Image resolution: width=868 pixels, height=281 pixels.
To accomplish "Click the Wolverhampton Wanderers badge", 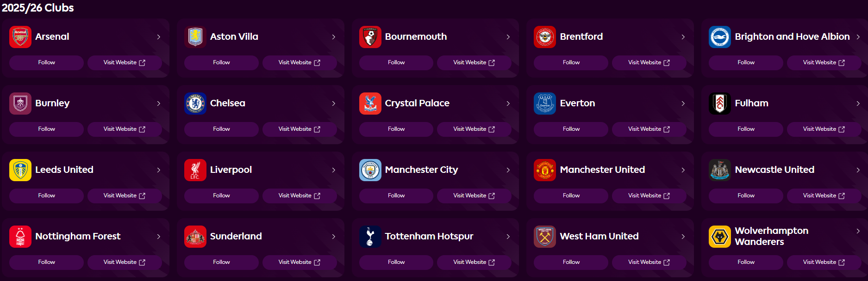I will (720, 236).
